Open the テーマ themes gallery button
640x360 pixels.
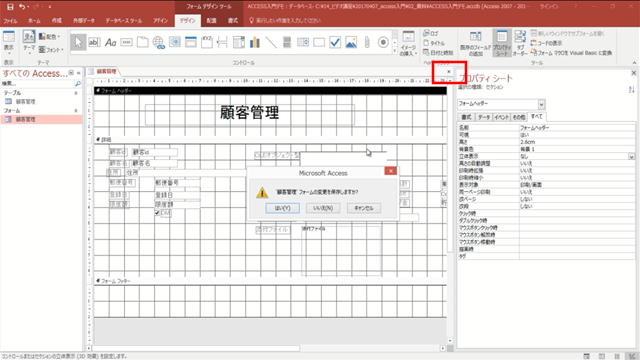[29, 42]
